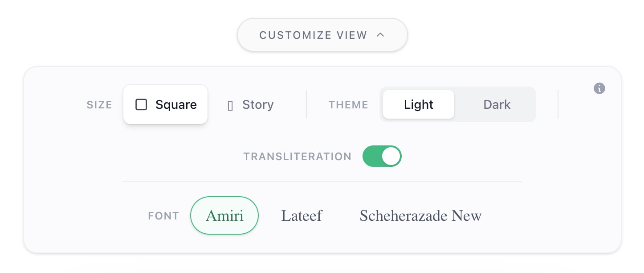Pick the Lateef font
This screenshot has width=644, height=273.
tap(302, 215)
